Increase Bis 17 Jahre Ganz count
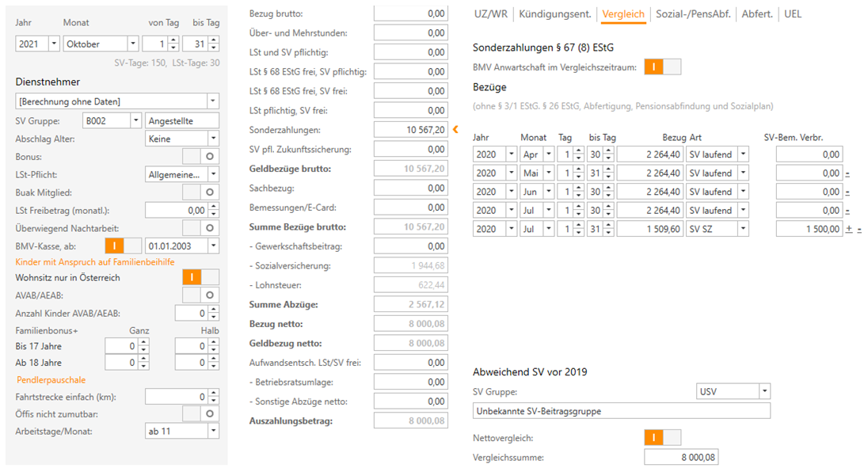 point(143,343)
